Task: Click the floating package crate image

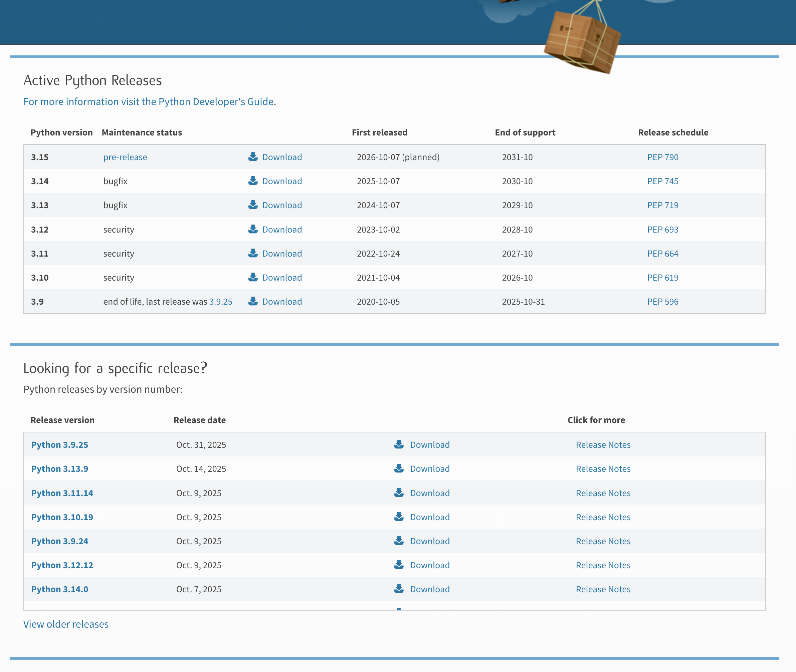Action: coord(582,42)
